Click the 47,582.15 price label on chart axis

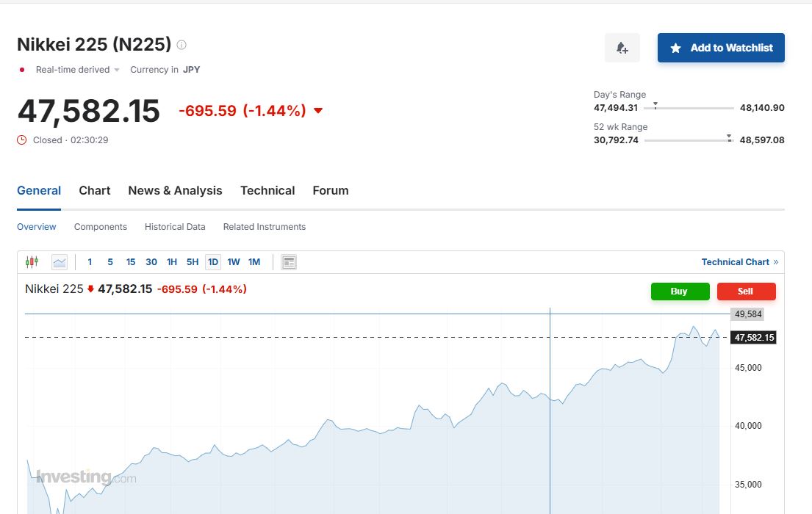(x=753, y=338)
